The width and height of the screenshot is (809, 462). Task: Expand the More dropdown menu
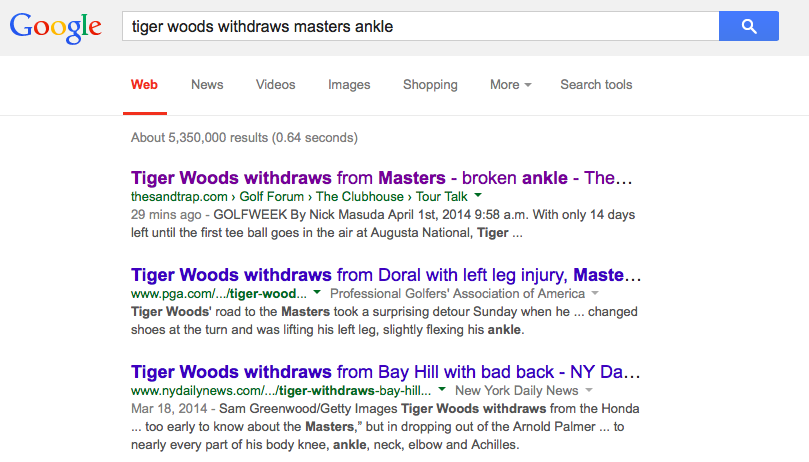510,85
